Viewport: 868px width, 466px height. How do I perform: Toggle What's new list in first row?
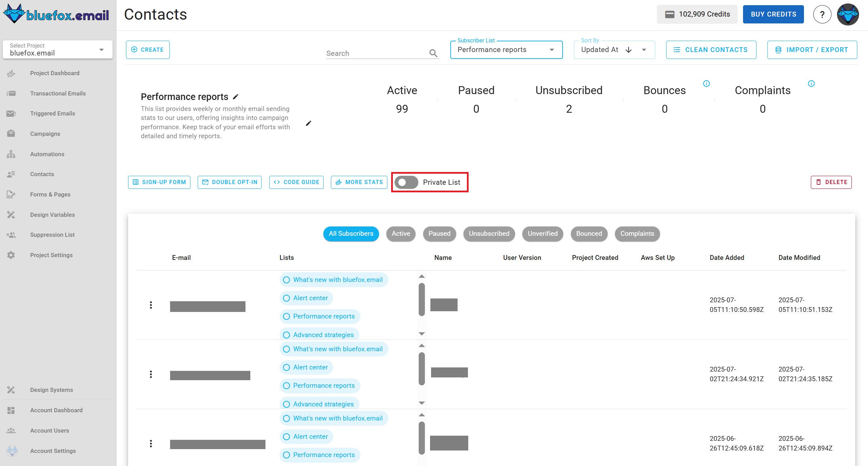pyautogui.click(x=334, y=280)
